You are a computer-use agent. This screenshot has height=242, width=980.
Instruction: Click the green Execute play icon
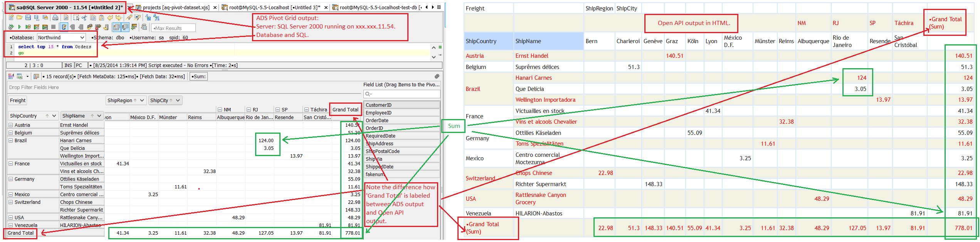(x=20, y=27)
